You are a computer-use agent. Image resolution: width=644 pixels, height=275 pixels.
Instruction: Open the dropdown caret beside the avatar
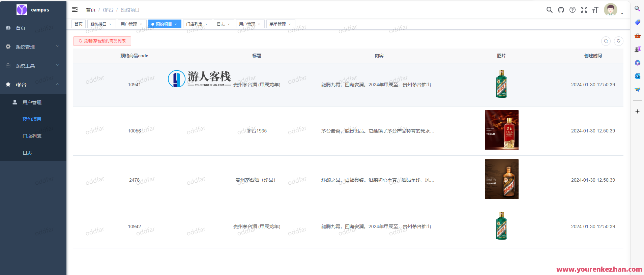[x=622, y=13]
